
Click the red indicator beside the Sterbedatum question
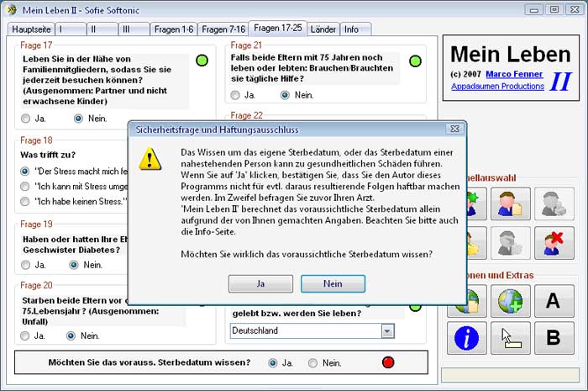coord(388,362)
